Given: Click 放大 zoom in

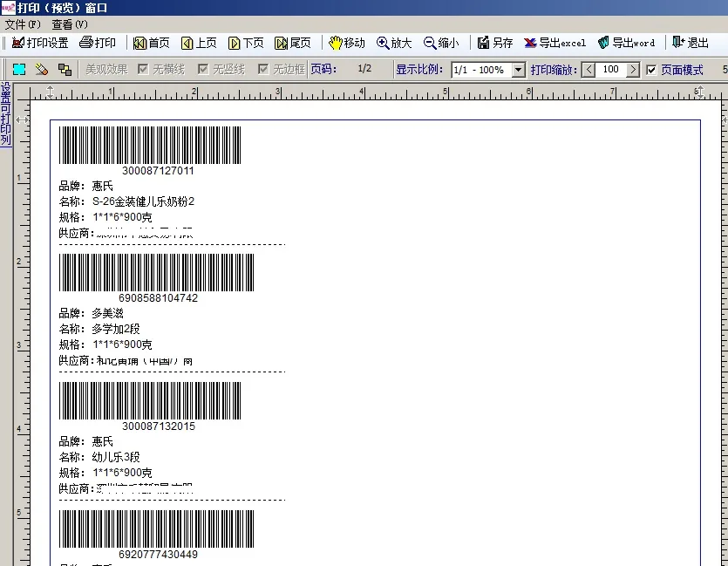Looking at the screenshot, I should [394, 43].
